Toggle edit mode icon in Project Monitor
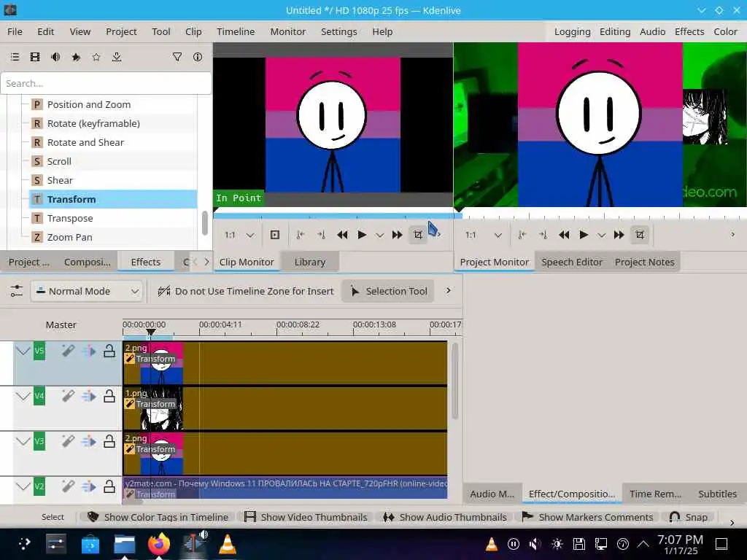Viewport: 747px width, 560px height. coord(640,235)
